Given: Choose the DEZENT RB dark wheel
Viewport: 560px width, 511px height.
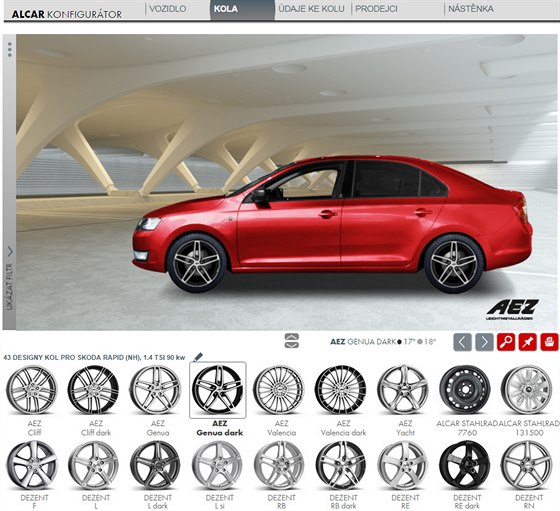Looking at the screenshot, I should pyautogui.click(x=341, y=465).
